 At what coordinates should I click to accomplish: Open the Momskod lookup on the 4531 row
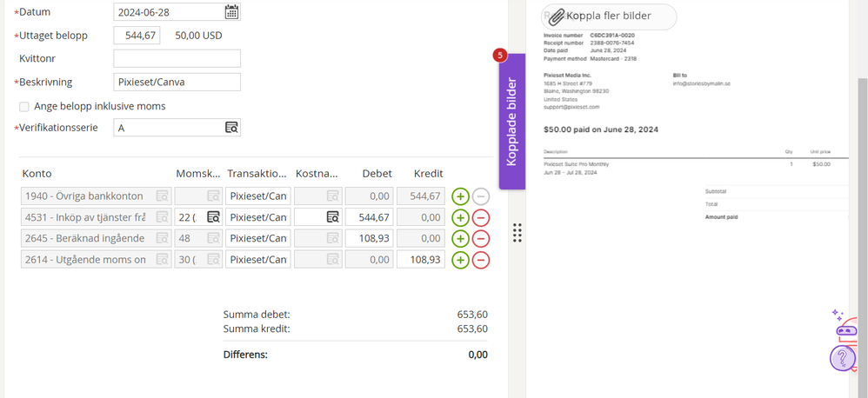pos(213,217)
